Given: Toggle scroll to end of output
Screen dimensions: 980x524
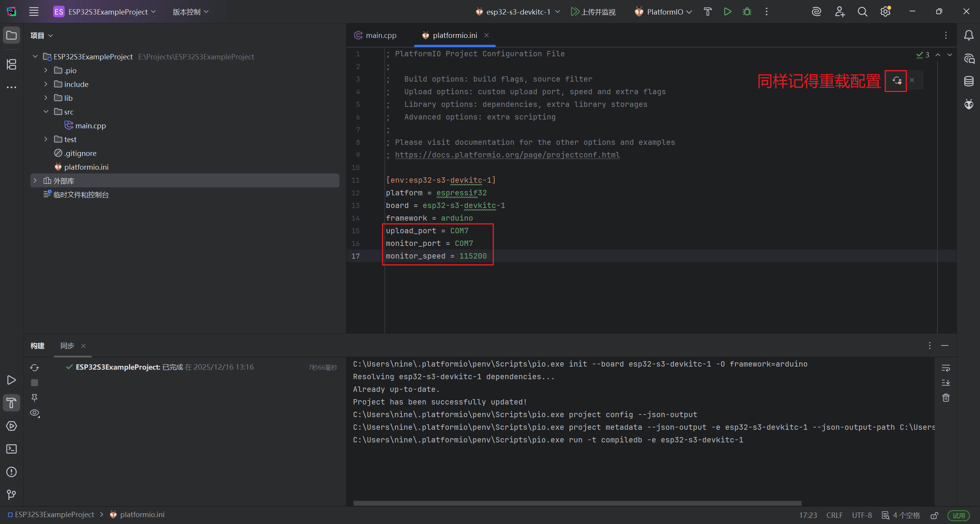Looking at the screenshot, I should pyautogui.click(x=946, y=383).
